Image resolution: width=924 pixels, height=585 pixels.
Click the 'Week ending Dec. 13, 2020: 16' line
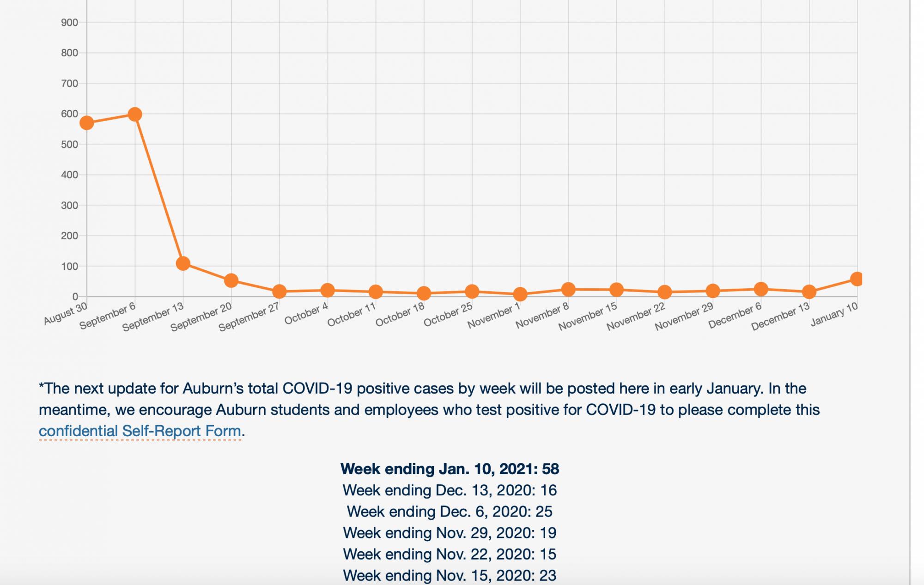(450, 490)
